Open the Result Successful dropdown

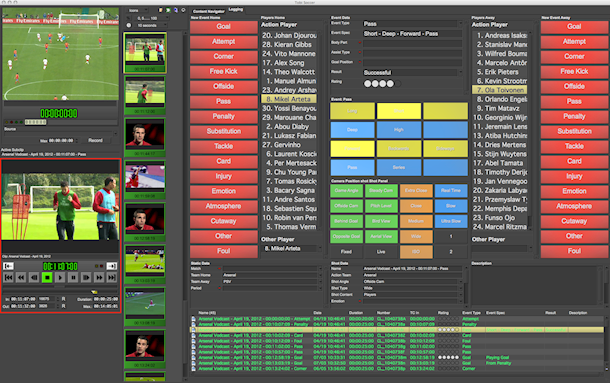(x=412, y=72)
